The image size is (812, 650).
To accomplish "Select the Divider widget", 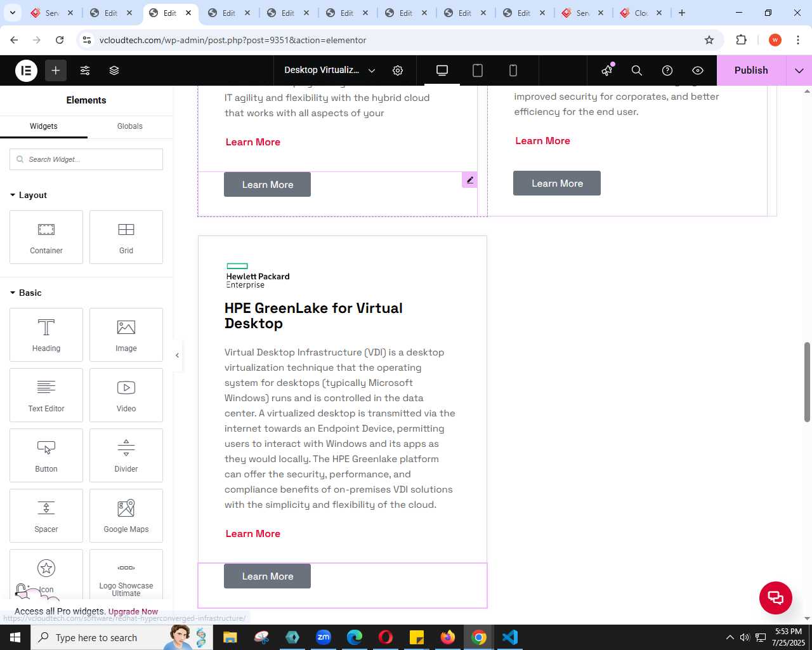I will pyautogui.click(x=126, y=455).
